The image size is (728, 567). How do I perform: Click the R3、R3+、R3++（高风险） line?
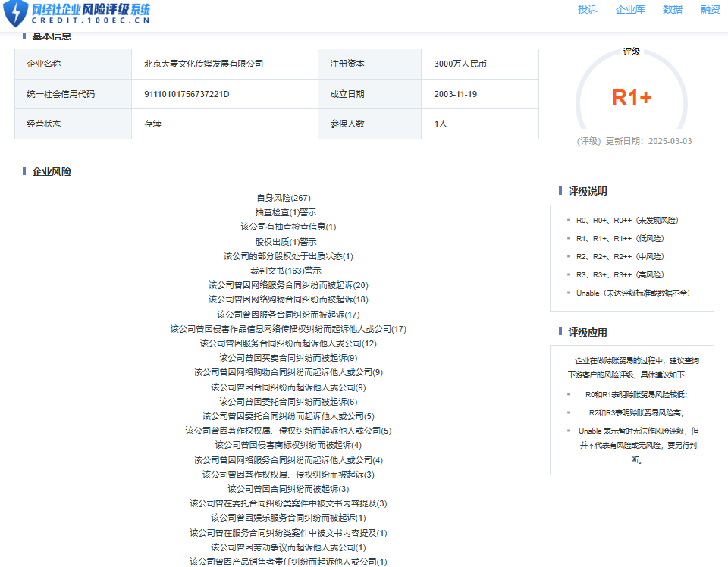(620, 274)
